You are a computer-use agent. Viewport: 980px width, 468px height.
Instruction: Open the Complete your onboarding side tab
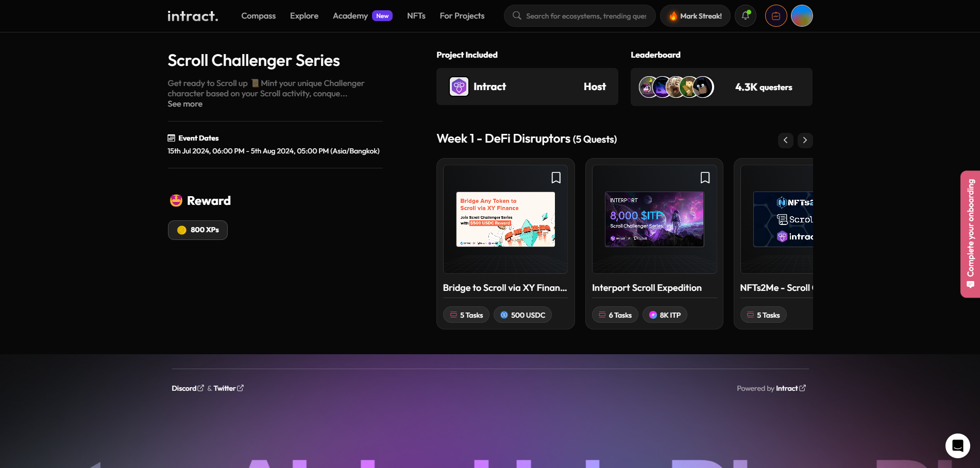point(970,234)
